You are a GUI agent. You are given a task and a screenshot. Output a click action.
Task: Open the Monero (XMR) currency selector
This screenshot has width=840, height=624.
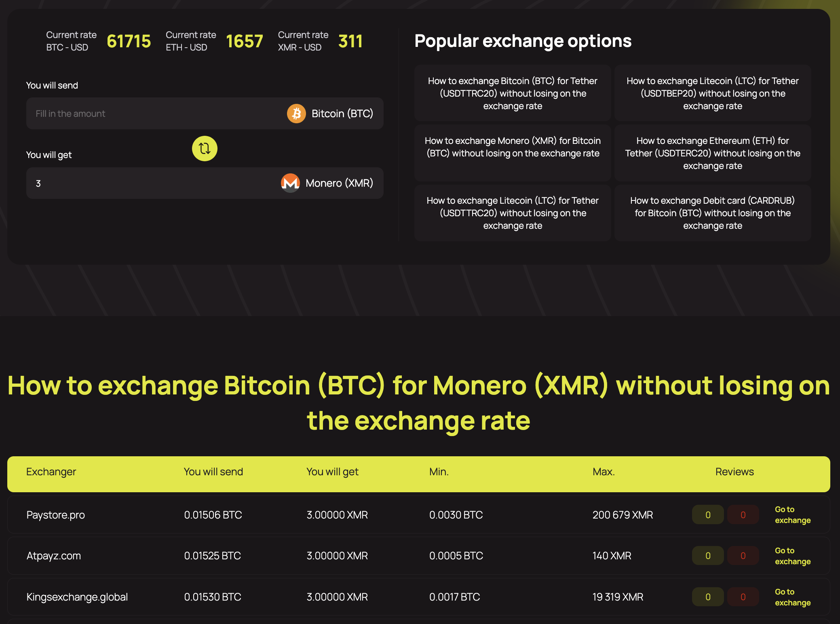click(x=327, y=183)
